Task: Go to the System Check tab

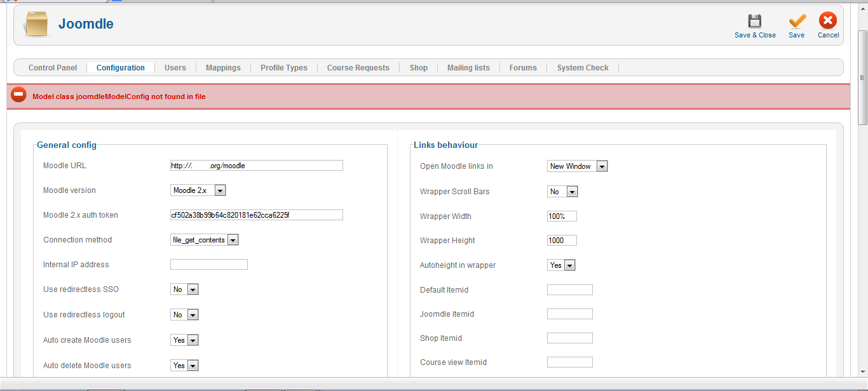Action: [x=583, y=68]
